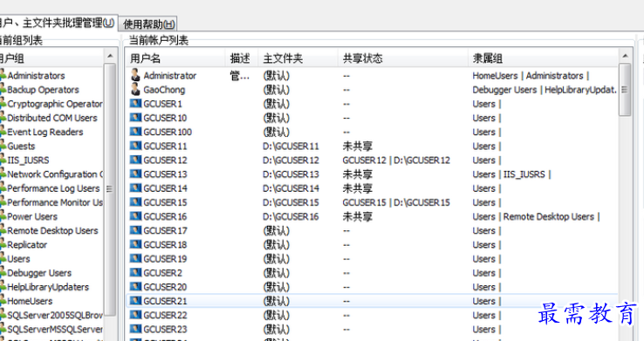
Task: Click the GCUSER19 account icon
Action: point(135,258)
